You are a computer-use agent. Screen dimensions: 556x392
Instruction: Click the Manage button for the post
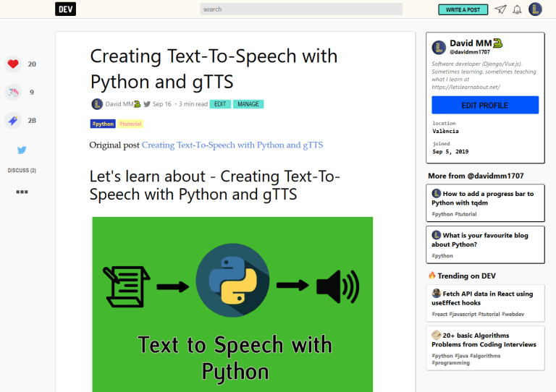tap(248, 104)
